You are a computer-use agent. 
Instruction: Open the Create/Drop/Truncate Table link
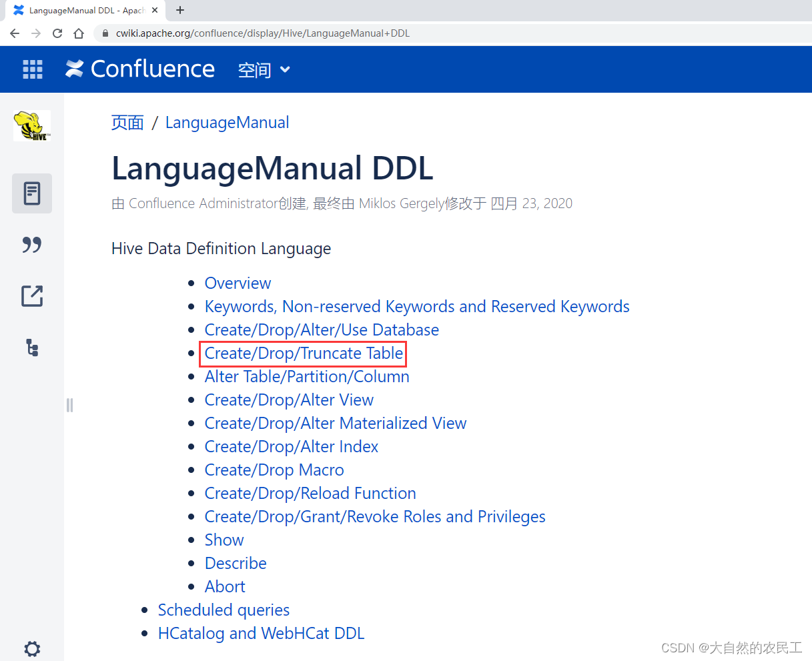pos(304,353)
